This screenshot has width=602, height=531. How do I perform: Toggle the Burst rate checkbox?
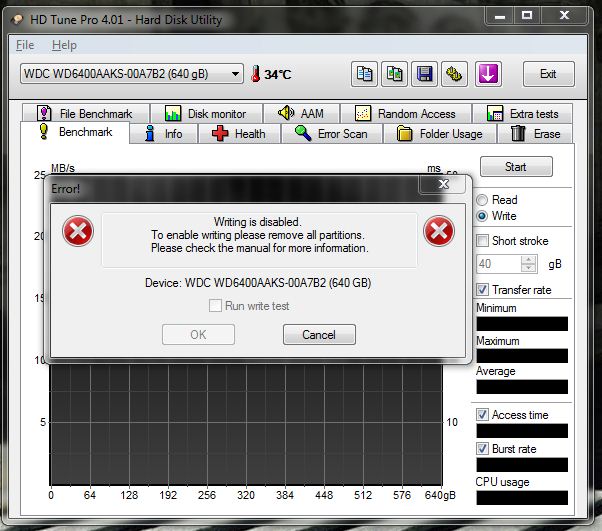tap(482, 448)
